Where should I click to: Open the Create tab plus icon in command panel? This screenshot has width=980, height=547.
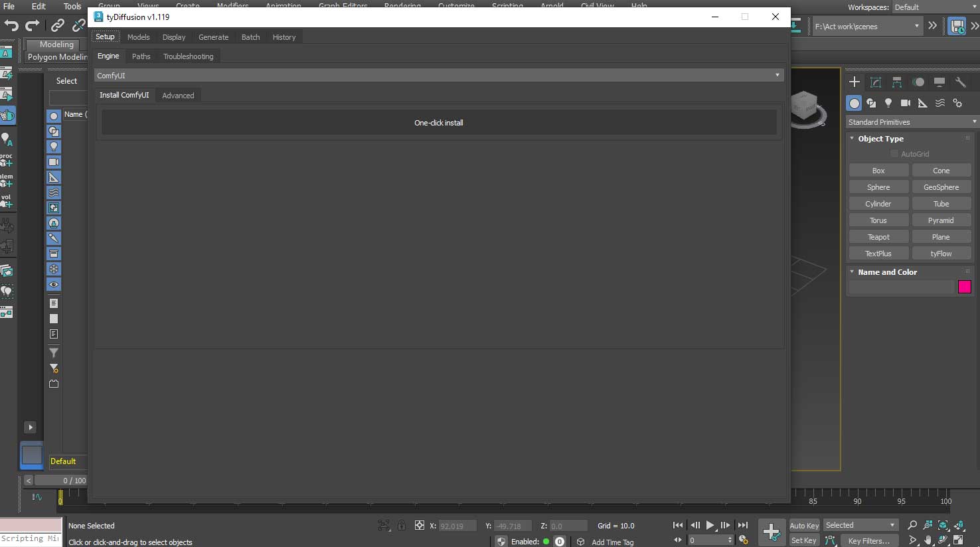point(855,82)
